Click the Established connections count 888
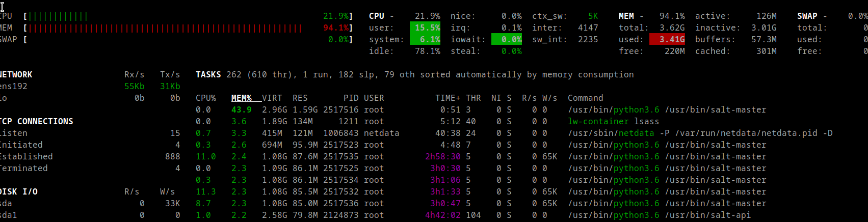Image resolution: width=868 pixels, height=222 pixels. tap(173, 157)
